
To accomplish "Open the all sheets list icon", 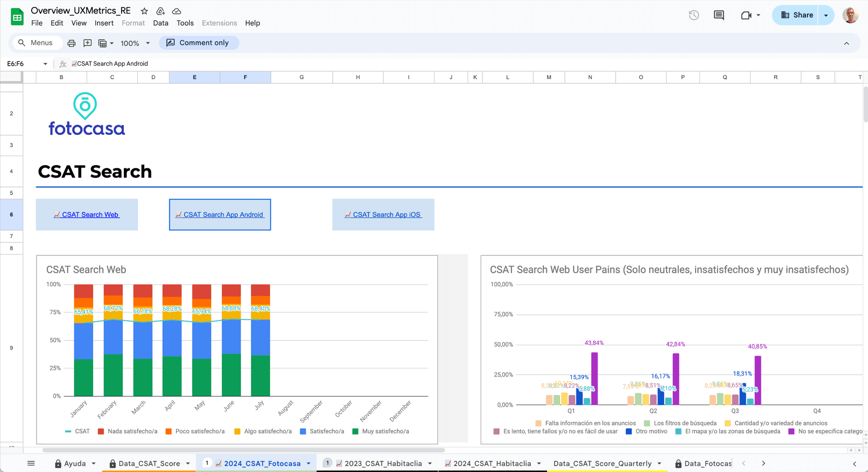I will pyautogui.click(x=31, y=463).
